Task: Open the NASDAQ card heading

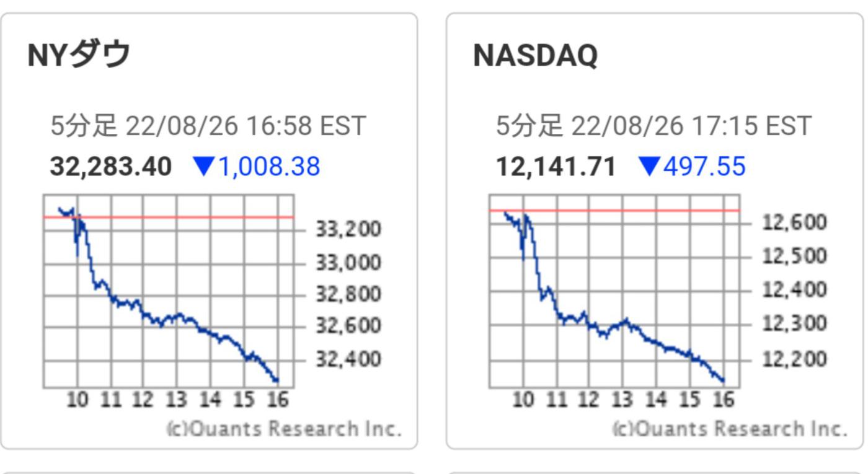Action: (x=535, y=55)
